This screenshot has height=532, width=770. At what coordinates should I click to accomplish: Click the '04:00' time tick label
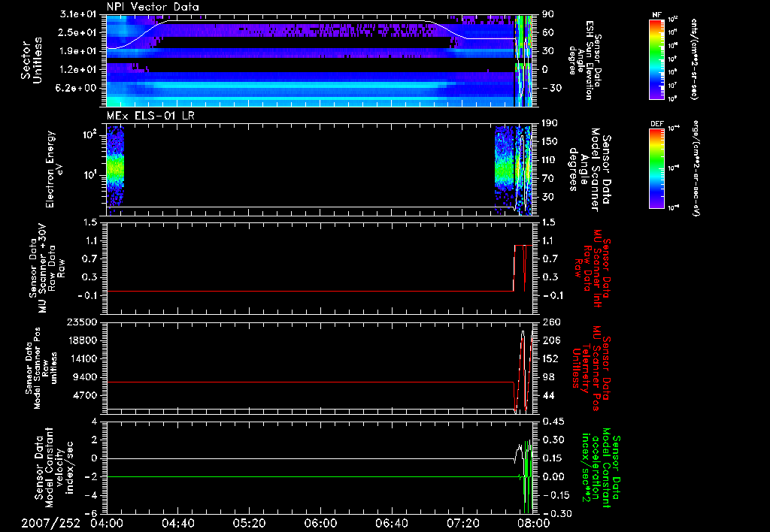(x=107, y=523)
